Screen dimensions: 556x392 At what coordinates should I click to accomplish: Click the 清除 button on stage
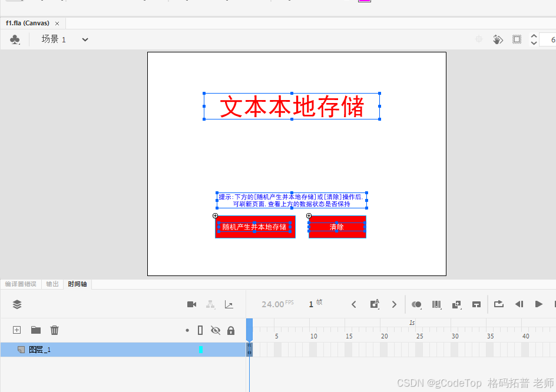click(x=337, y=227)
